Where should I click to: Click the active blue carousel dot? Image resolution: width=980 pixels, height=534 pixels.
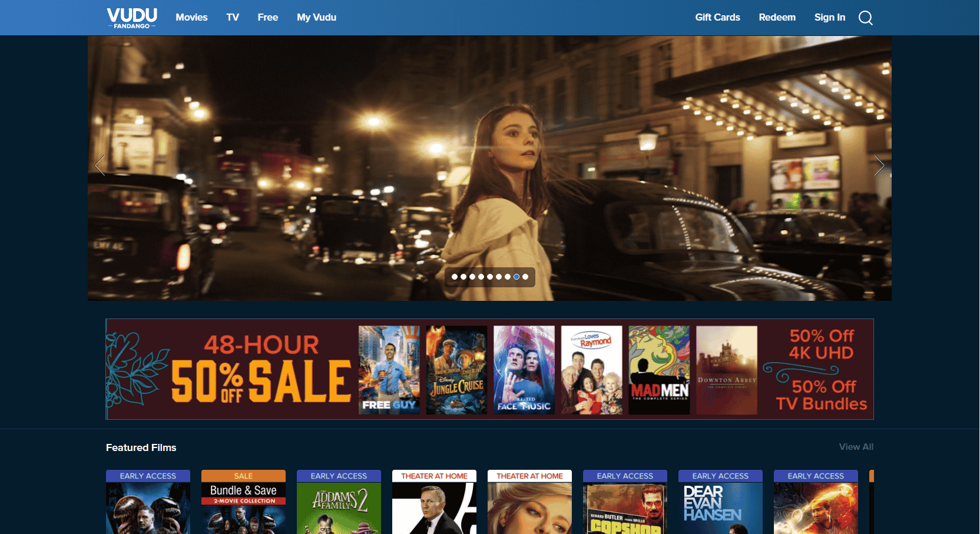pos(517,277)
